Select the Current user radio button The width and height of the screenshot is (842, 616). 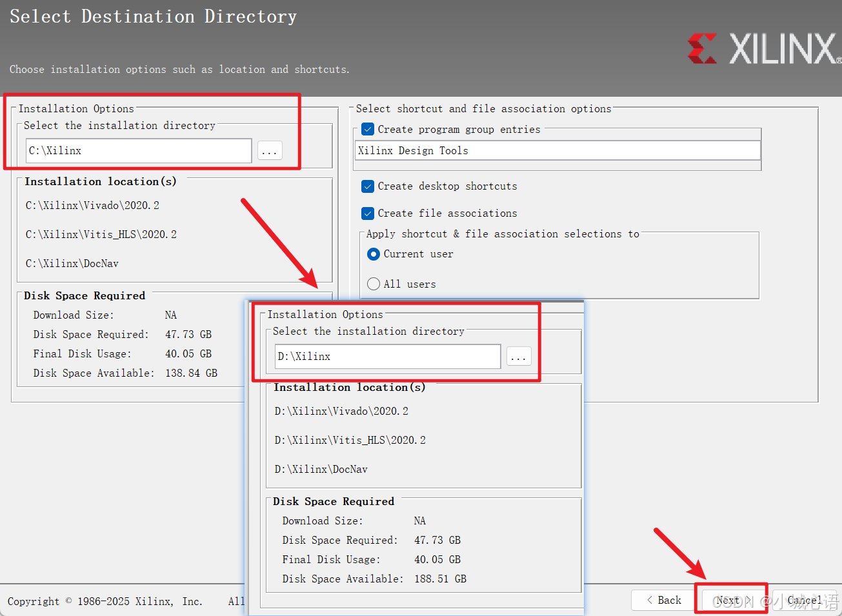click(373, 254)
